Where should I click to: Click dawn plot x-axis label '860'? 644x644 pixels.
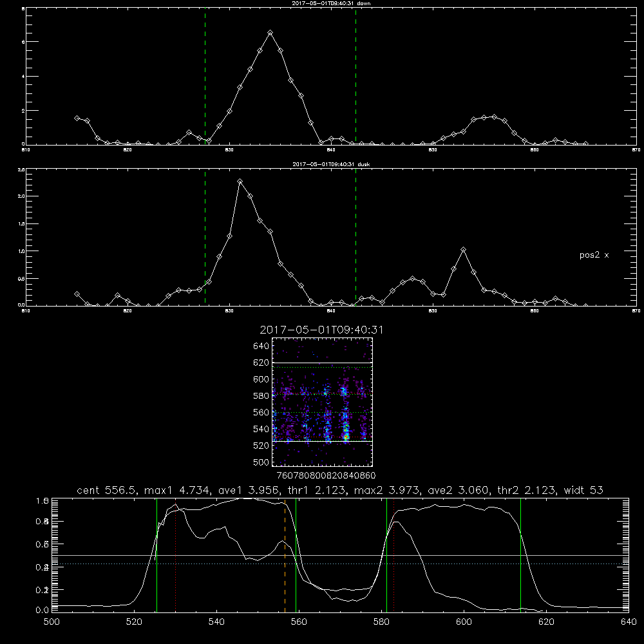pyautogui.click(x=535, y=150)
